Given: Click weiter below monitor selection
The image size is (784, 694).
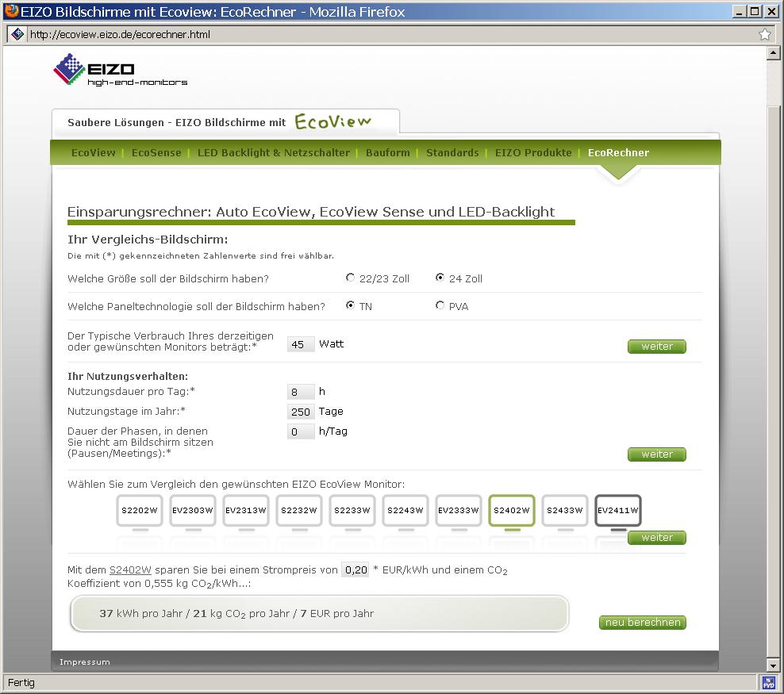Looking at the screenshot, I should point(656,538).
